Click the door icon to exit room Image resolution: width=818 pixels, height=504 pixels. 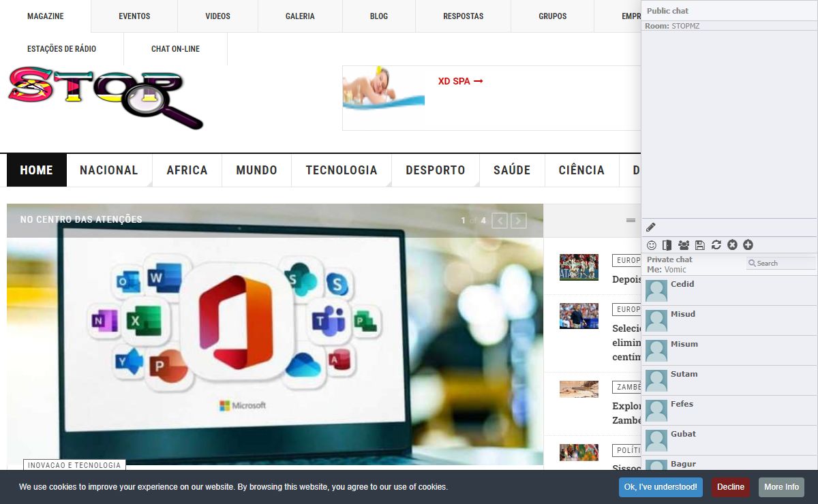(x=667, y=245)
